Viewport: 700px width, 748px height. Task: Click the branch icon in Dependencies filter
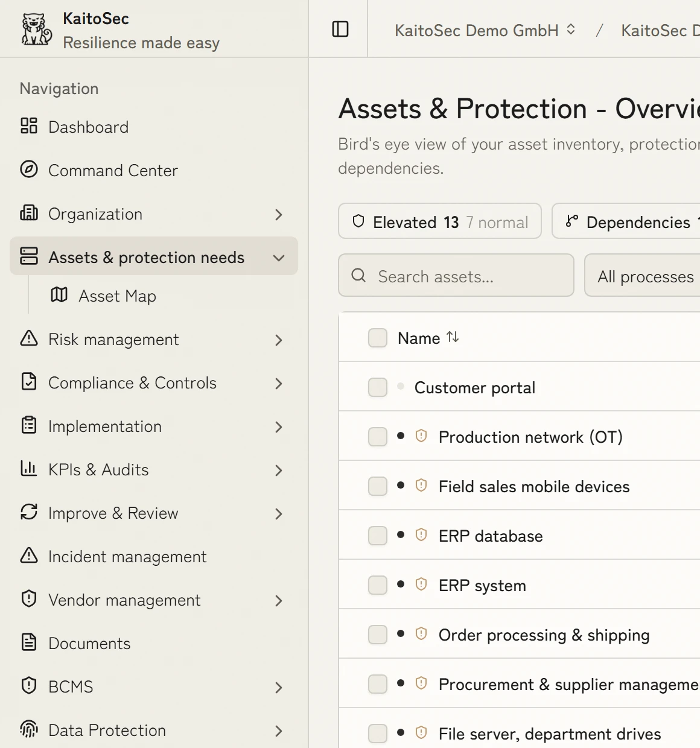572,221
